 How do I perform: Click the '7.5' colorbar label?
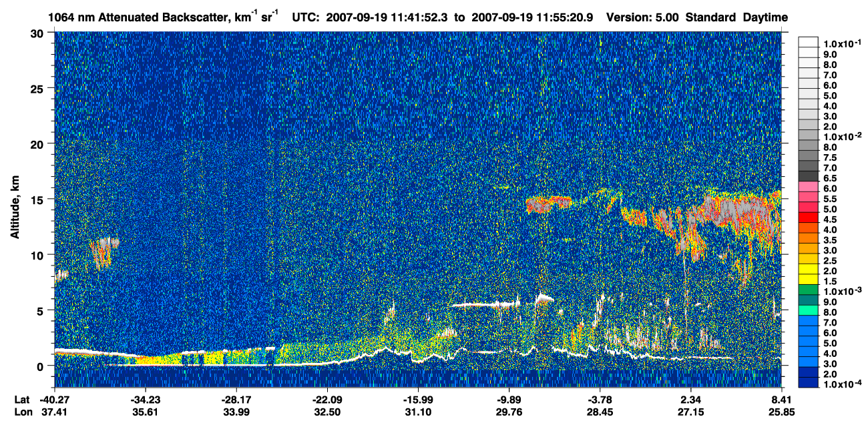pos(831,157)
